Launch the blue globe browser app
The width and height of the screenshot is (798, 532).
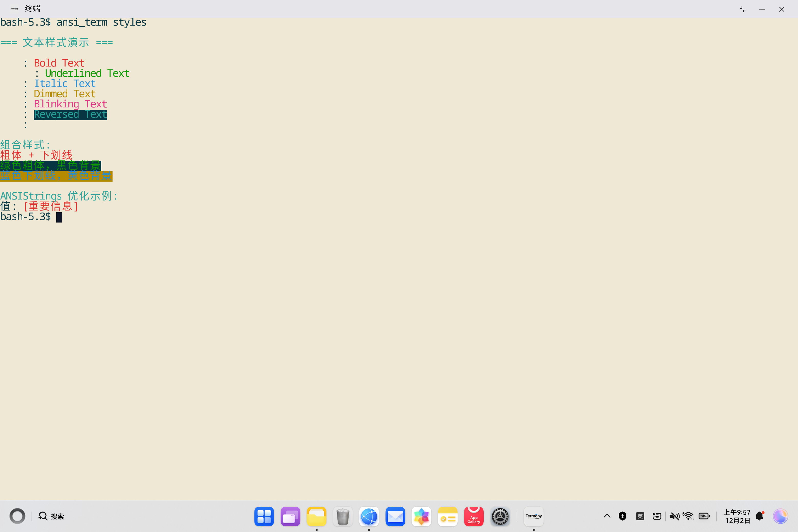coord(369,516)
